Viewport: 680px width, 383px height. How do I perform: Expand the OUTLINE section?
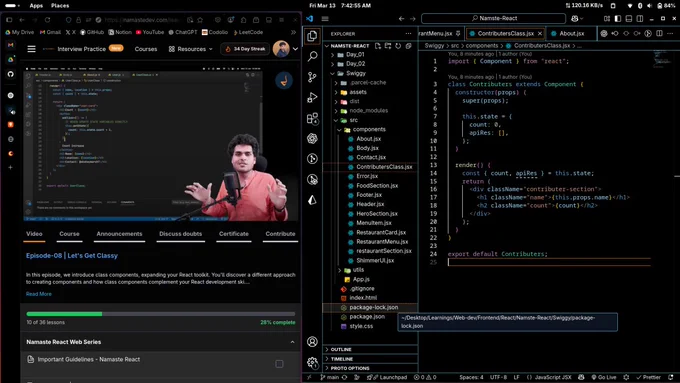371,350
